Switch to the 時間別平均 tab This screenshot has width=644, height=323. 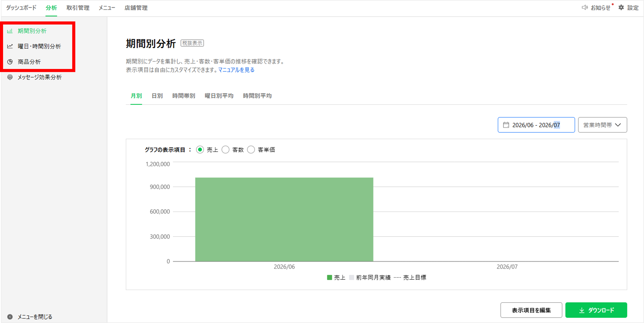pos(257,96)
